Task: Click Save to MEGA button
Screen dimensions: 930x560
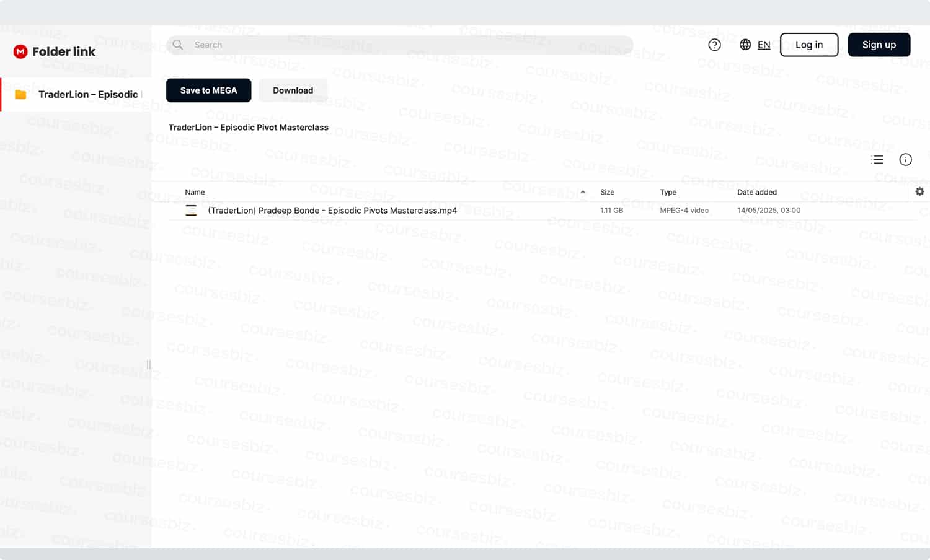Action: point(208,90)
